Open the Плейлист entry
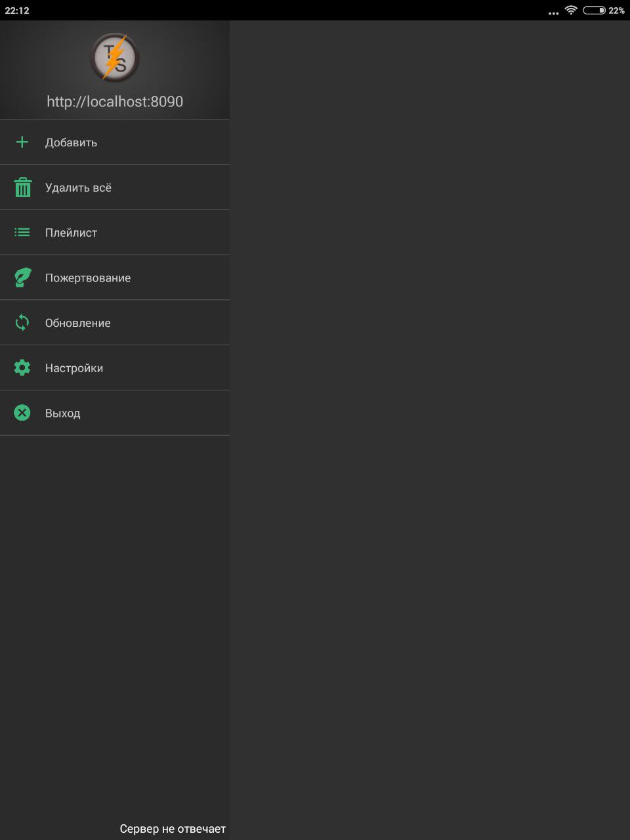630x840 pixels. (x=115, y=232)
